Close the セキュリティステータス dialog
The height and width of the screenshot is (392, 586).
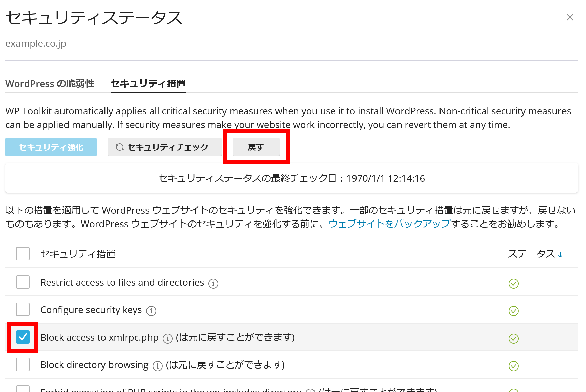[x=570, y=17]
